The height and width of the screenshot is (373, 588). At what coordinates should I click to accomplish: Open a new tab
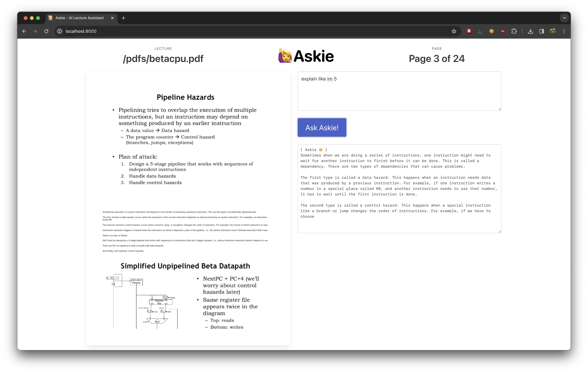pyautogui.click(x=124, y=18)
